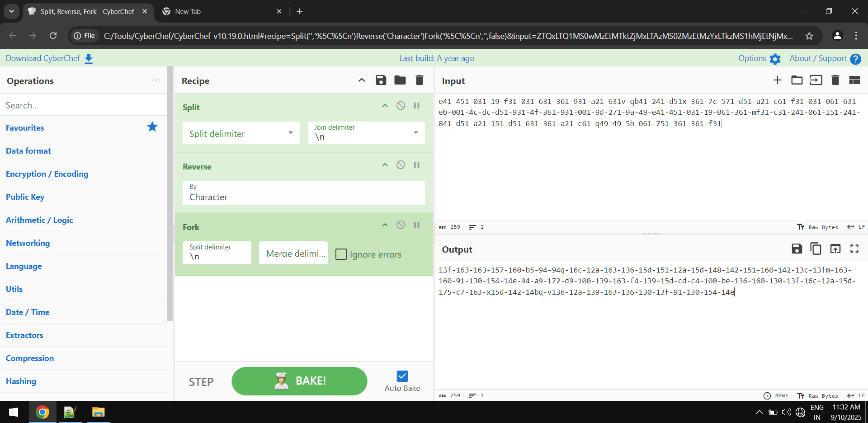868x423 pixels.
Task: Open browser tab search dropdown
Action: tap(11, 11)
